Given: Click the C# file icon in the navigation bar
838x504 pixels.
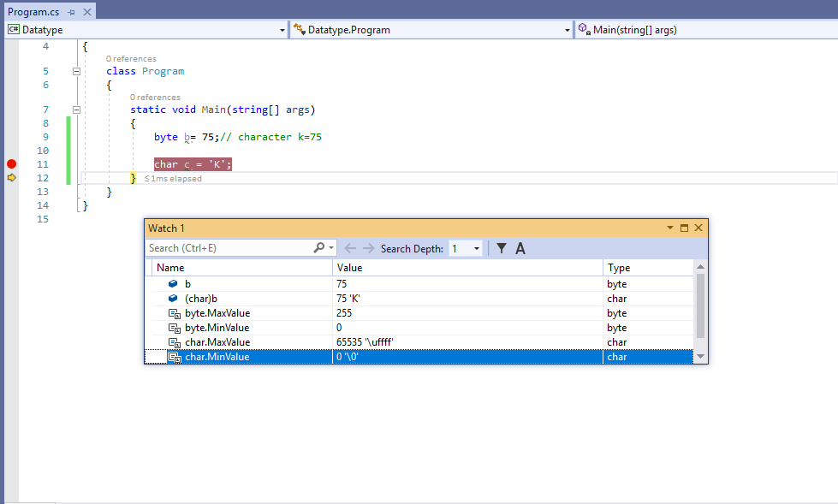Looking at the screenshot, I should pyautogui.click(x=13, y=28).
